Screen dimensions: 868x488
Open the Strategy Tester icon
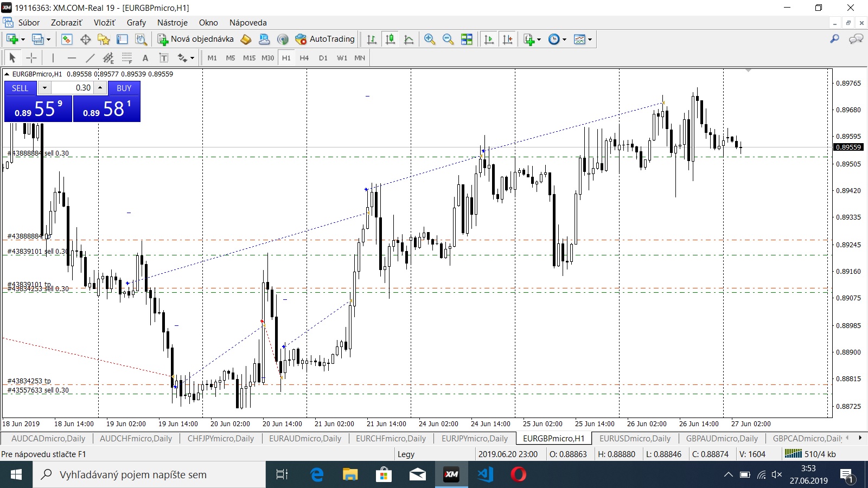[x=141, y=39]
